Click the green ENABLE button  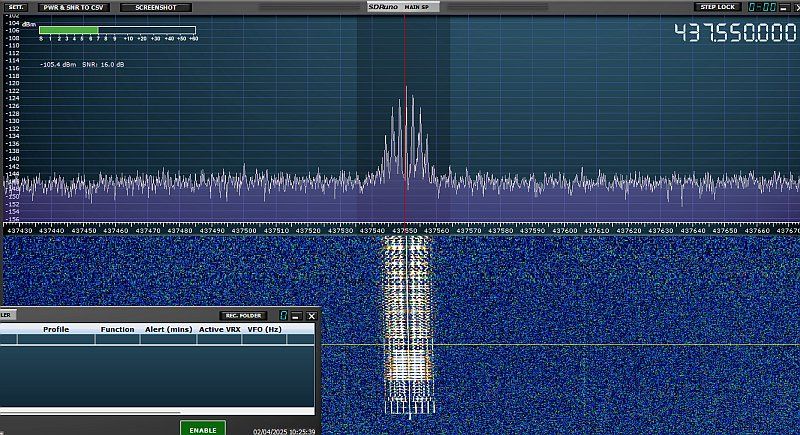[x=203, y=429]
